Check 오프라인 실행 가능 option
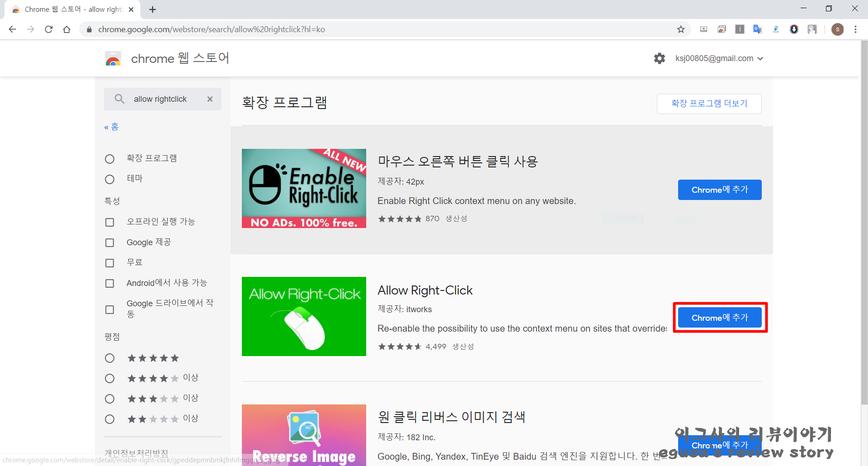This screenshot has width=868, height=466. pyautogui.click(x=109, y=222)
